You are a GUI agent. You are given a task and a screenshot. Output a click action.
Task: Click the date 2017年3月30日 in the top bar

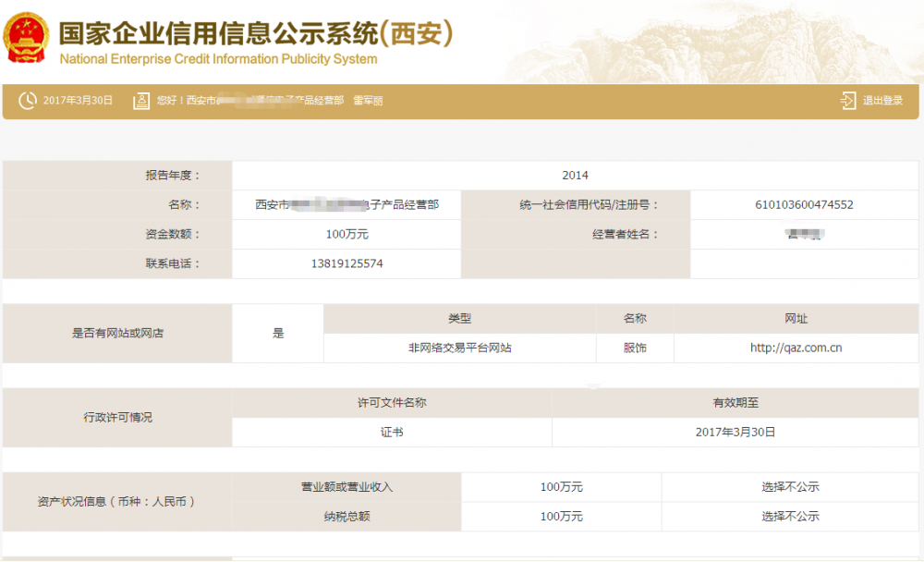pos(78,101)
